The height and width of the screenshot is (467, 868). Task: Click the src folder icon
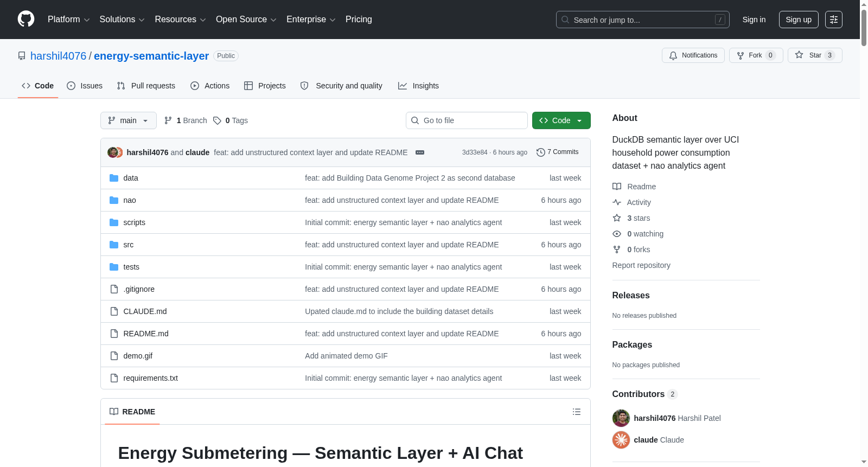pyautogui.click(x=114, y=245)
